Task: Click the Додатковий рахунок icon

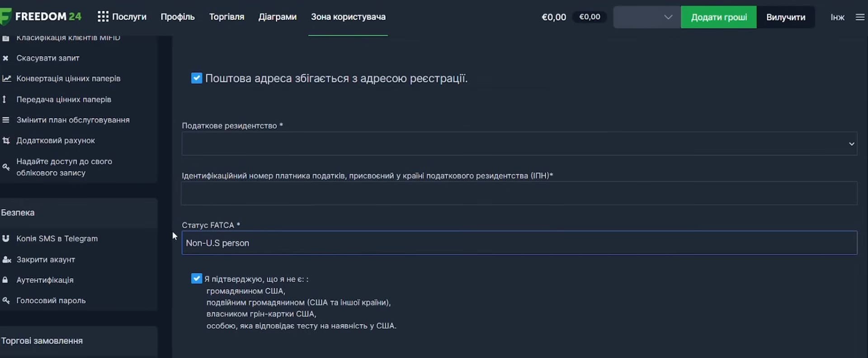Action: point(6,140)
